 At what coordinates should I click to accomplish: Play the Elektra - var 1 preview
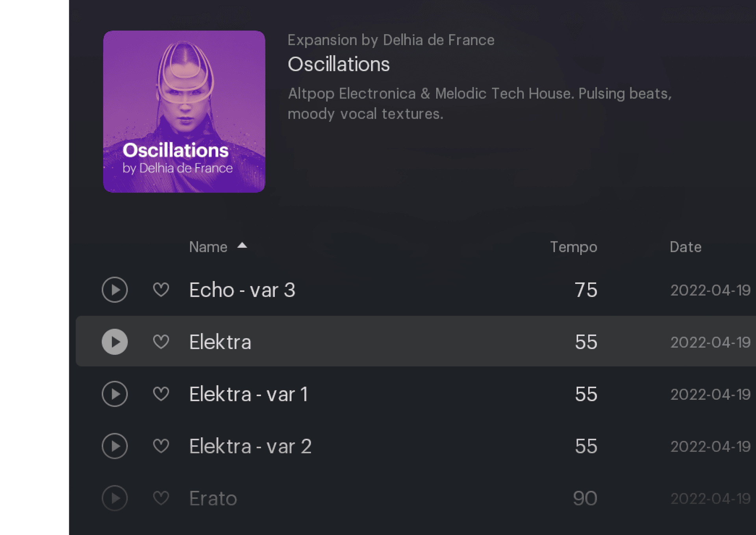tap(115, 394)
